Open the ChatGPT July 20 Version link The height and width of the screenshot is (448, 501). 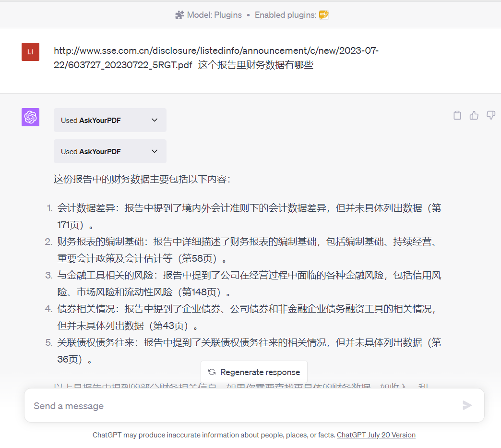coord(376,435)
